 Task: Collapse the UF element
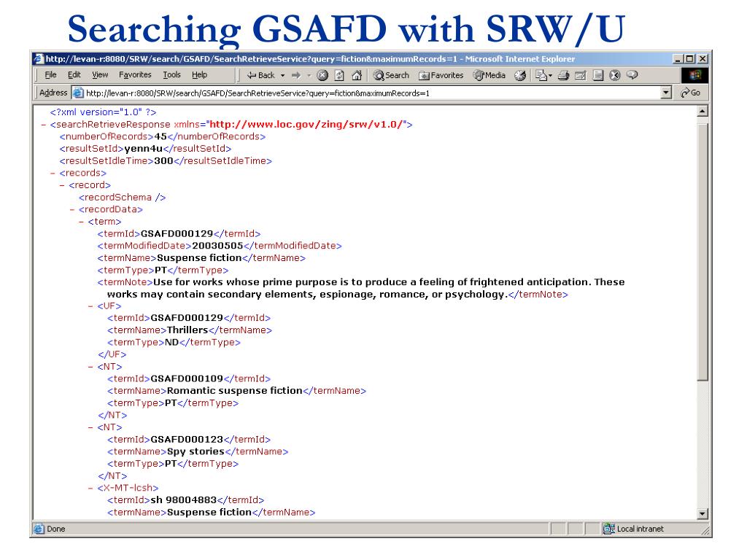[90, 306]
